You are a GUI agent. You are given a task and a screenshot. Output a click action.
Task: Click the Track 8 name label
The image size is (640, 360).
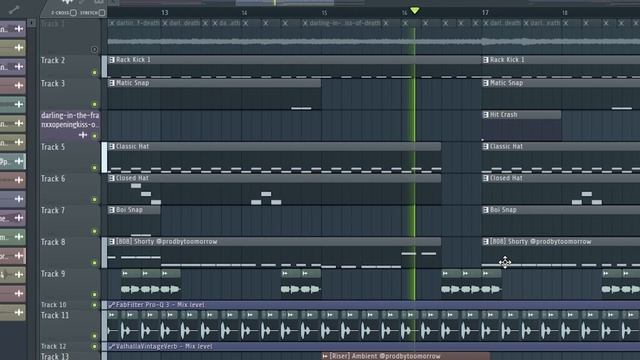[53, 242]
